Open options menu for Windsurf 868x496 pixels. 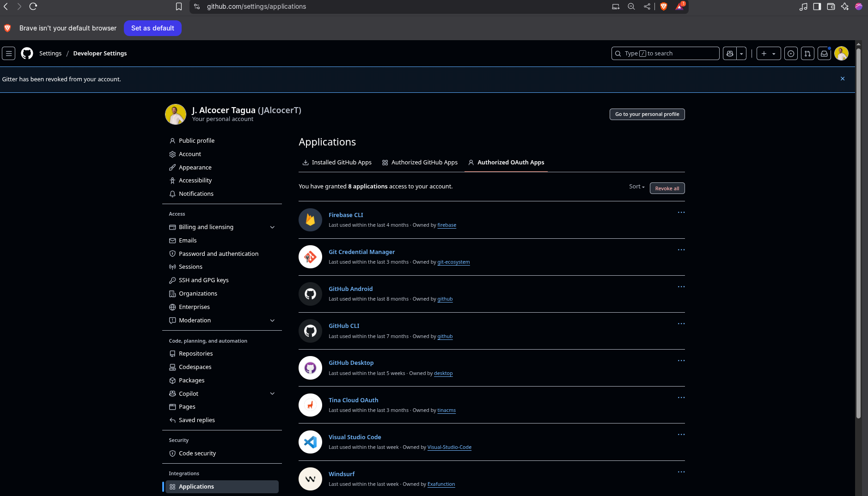coord(681,472)
